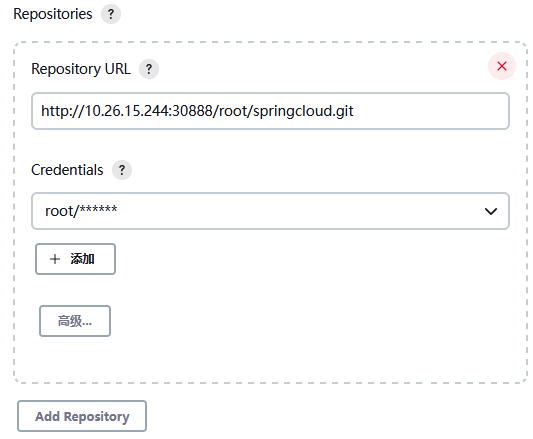The width and height of the screenshot is (533, 439).
Task: Remove this repository with the red X
Action: (x=502, y=66)
